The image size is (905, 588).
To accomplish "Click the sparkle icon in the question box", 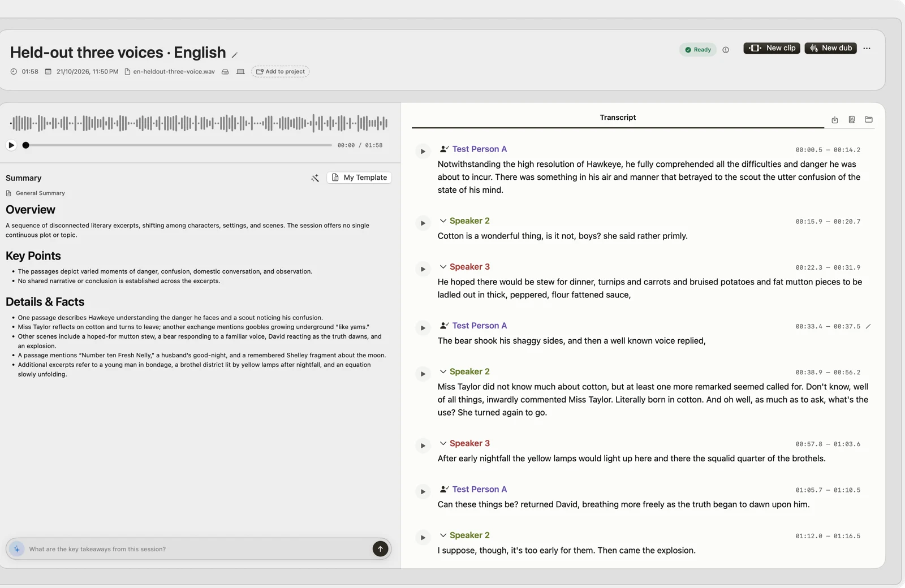I will point(17,549).
